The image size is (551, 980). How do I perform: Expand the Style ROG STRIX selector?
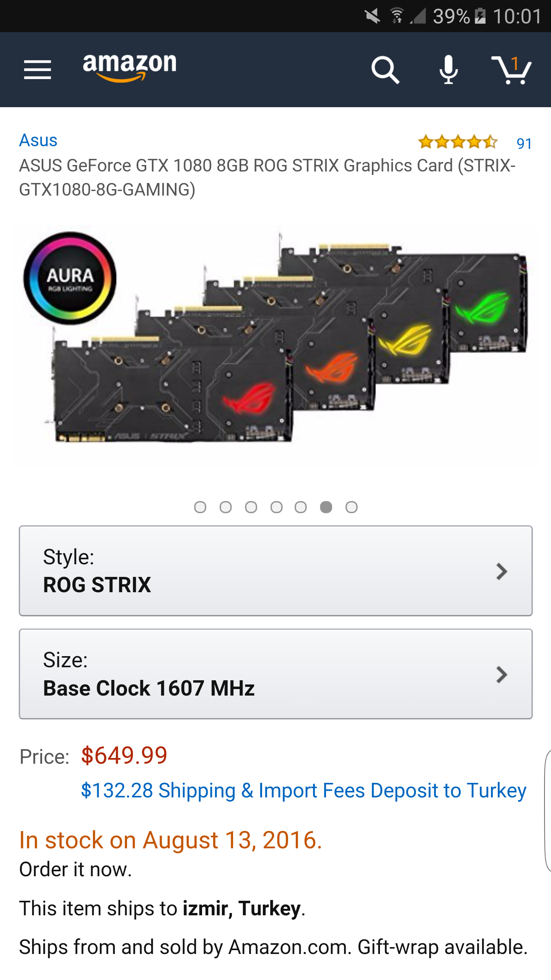point(275,571)
